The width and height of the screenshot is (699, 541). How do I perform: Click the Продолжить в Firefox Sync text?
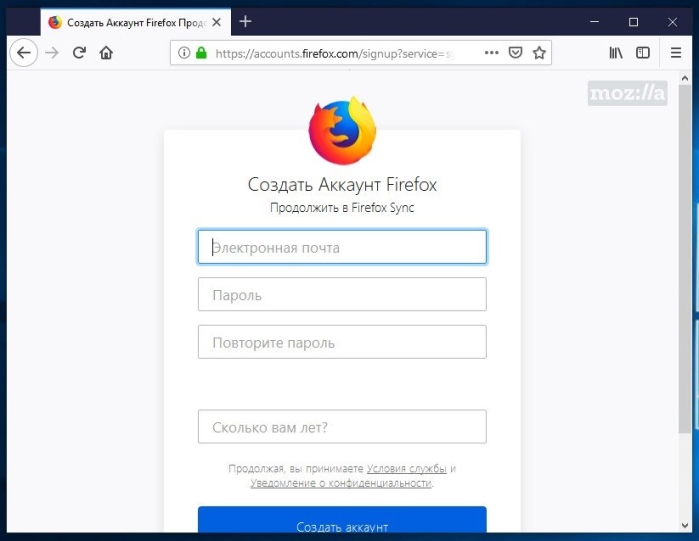[342, 208]
